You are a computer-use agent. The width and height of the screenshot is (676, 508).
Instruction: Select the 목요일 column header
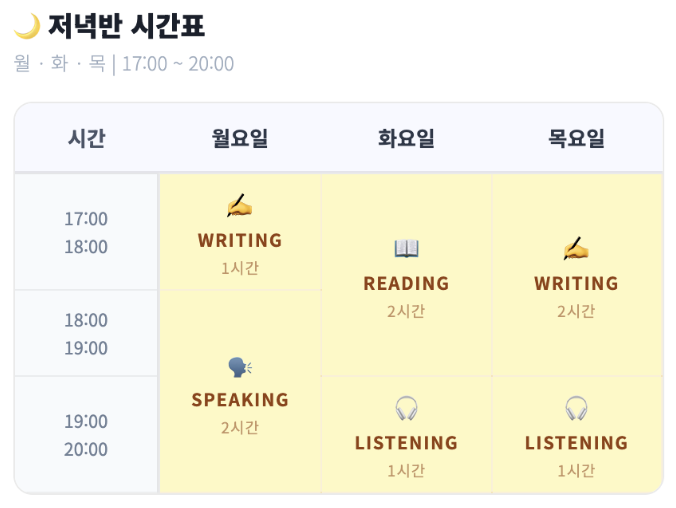pos(576,138)
